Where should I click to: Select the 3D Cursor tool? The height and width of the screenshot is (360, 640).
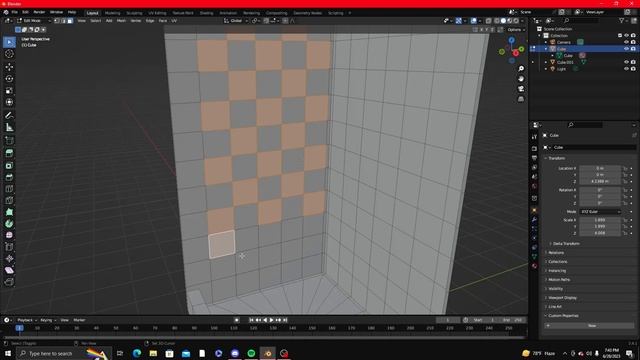pyautogui.click(x=9, y=54)
